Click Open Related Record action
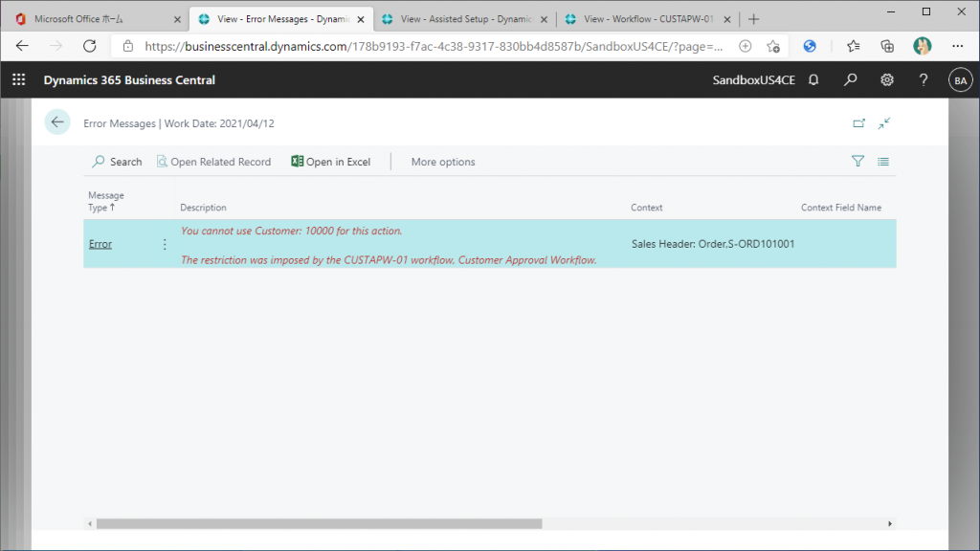 [x=213, y=162]
